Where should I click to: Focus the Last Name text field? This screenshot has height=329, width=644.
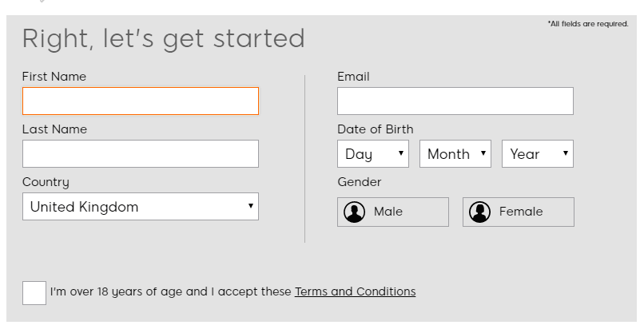[141, 154]
